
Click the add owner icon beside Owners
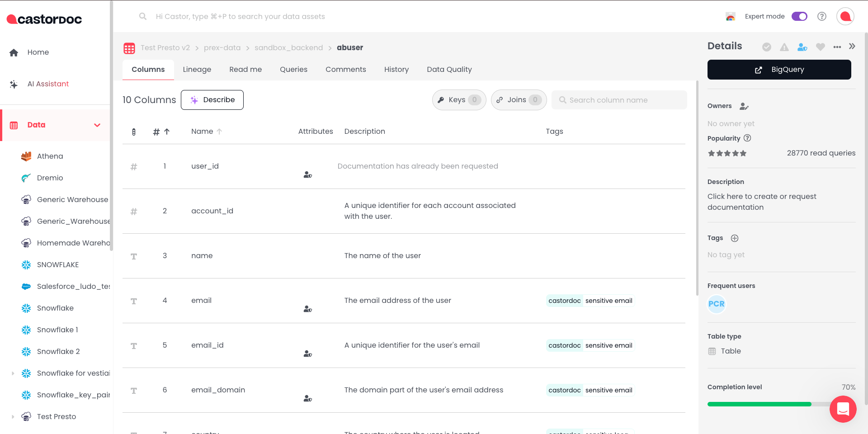click(744, 106)
